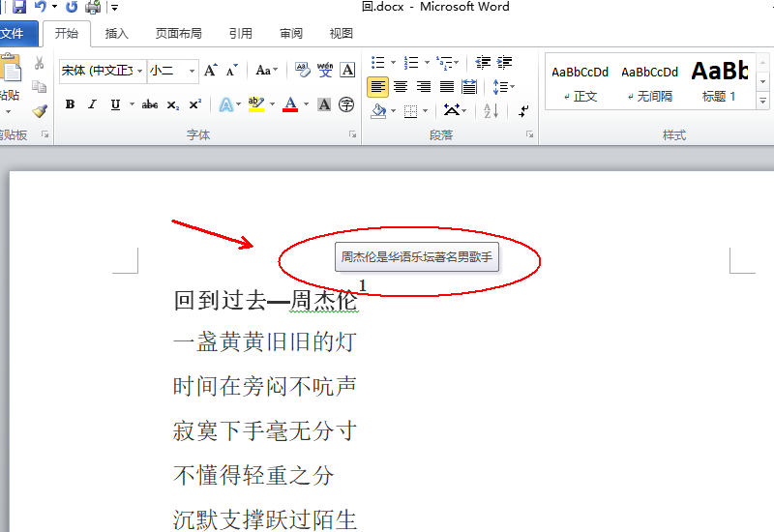Expand underline style options arrow
Viewport: 774px width, 532px height.
(132, 104)
